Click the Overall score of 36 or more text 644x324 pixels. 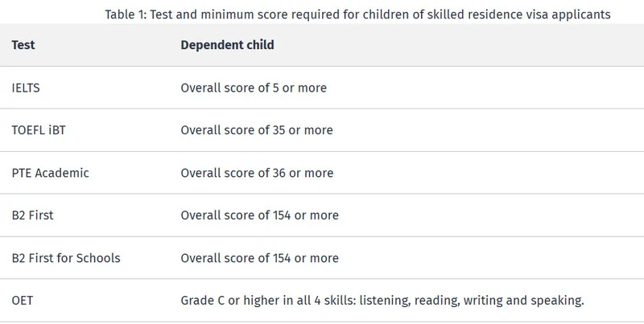pyautogui.click(x=257, y=173)
